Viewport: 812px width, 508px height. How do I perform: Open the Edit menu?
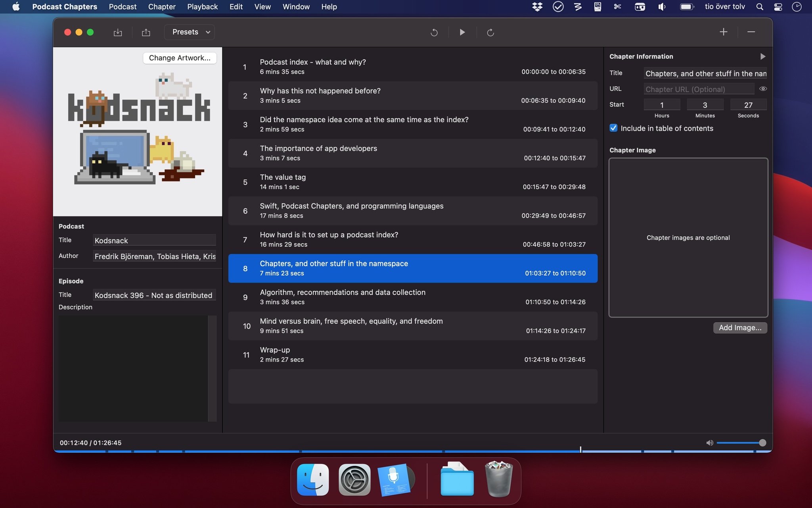click(236, 7)
